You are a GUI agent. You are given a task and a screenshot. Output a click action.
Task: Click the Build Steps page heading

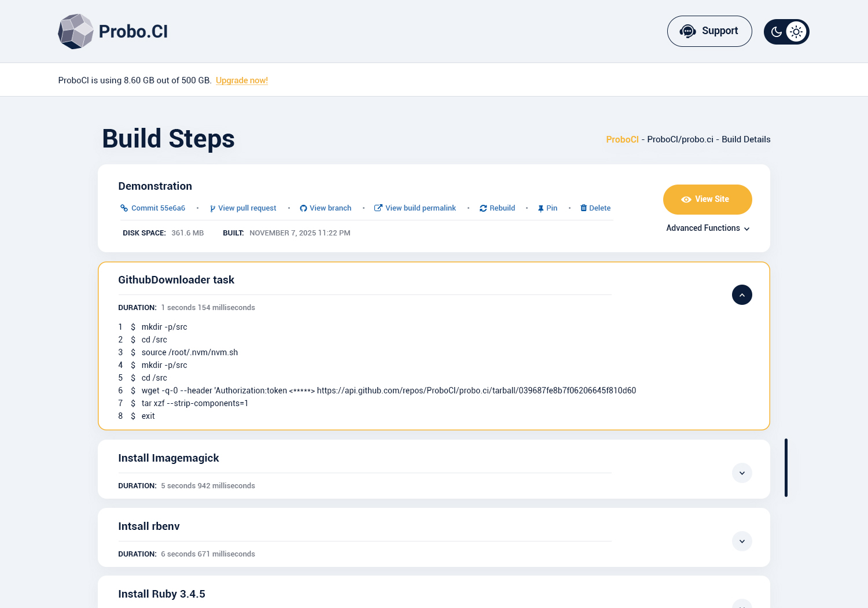(168, 139)
